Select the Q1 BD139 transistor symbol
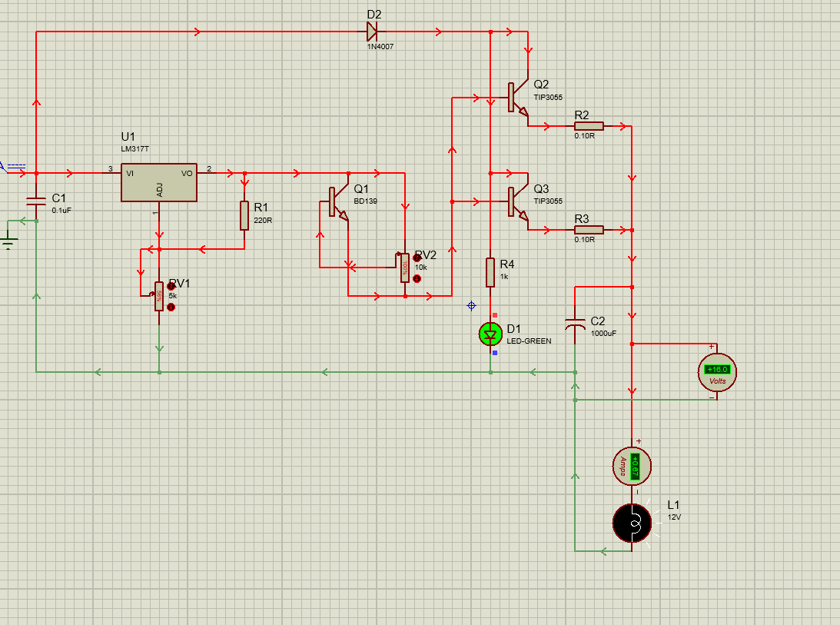 click(x=338, y=202)
